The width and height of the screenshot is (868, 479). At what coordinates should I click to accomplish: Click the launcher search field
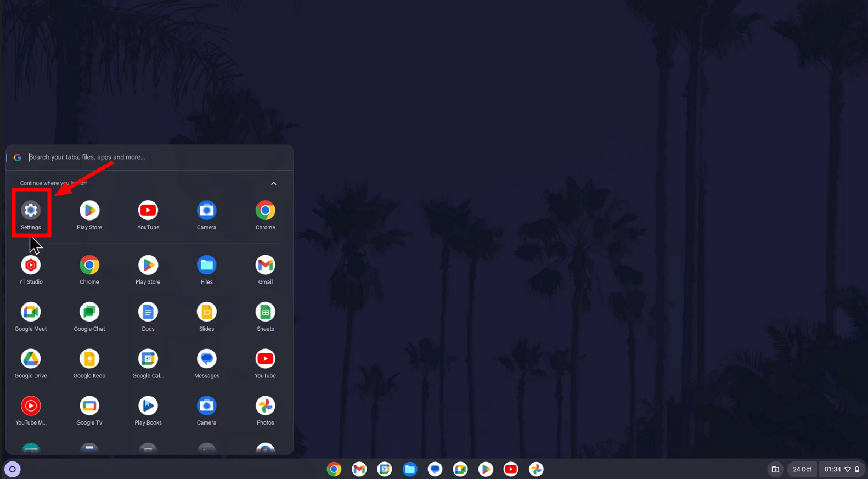pyautogui.click(x=154, y=157)
